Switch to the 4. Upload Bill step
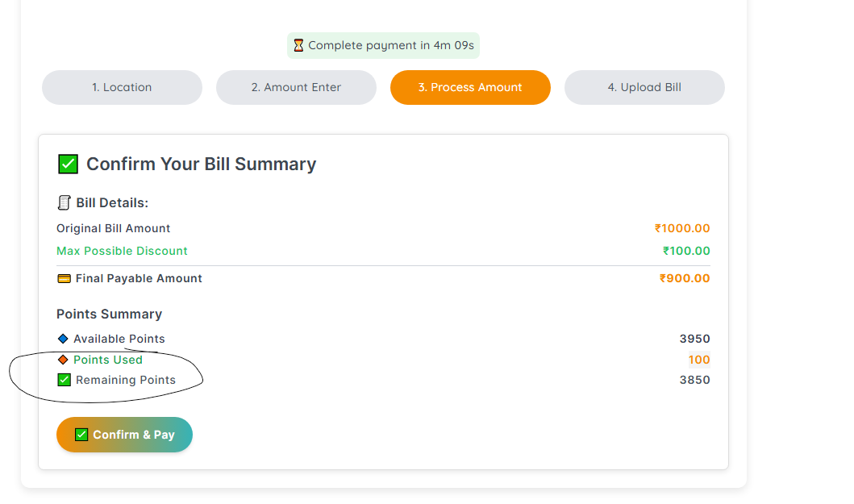 click(645, 87)
